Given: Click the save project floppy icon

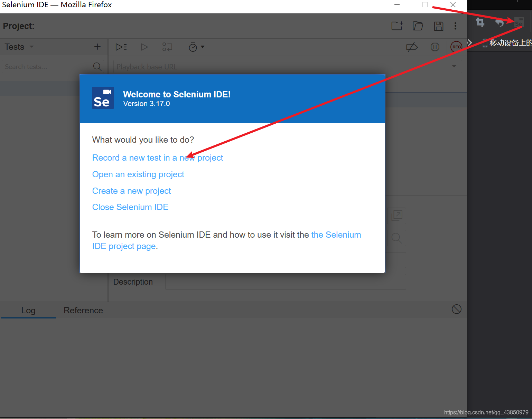Looking at the screenshot, I should [439, 26].
